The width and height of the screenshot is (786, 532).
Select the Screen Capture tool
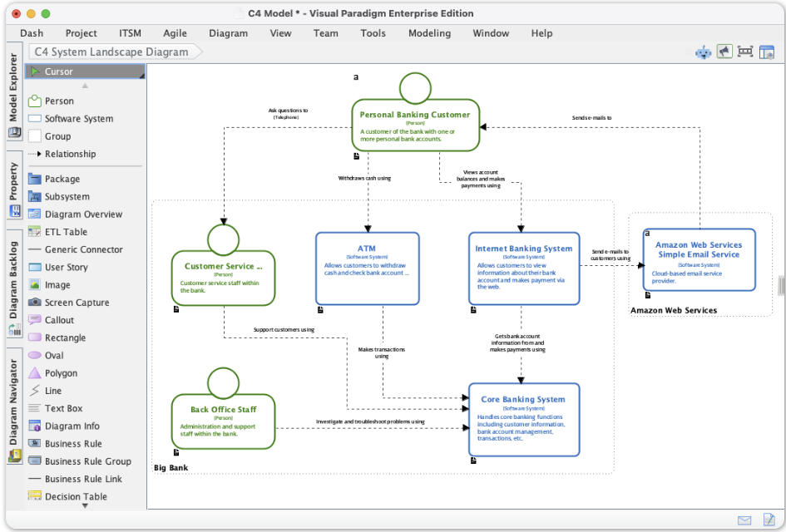pos(69,303)
